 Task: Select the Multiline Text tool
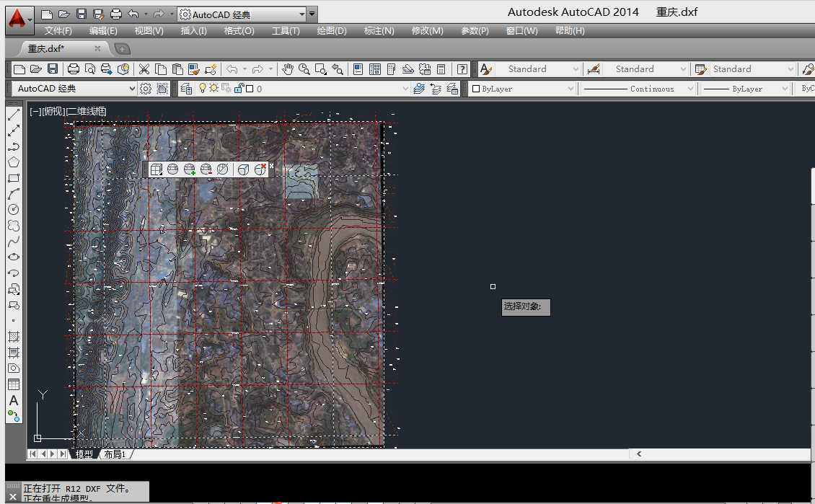coord(14,401)
